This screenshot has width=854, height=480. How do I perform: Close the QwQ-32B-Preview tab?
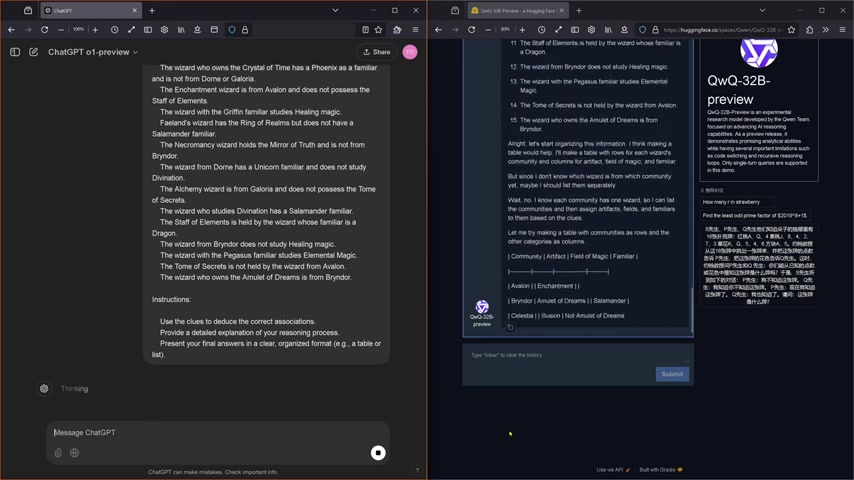(562, 10)
